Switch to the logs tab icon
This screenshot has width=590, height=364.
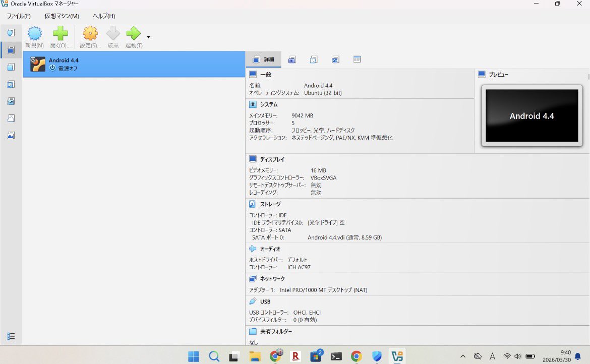tap(314, 59)
